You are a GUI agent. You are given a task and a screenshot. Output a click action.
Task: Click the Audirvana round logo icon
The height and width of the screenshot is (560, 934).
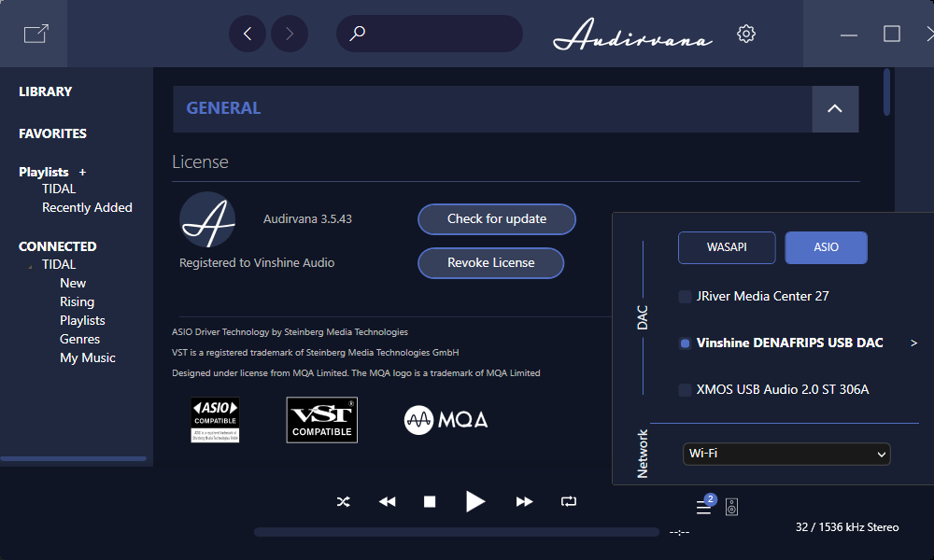click(x=207, y=219)
